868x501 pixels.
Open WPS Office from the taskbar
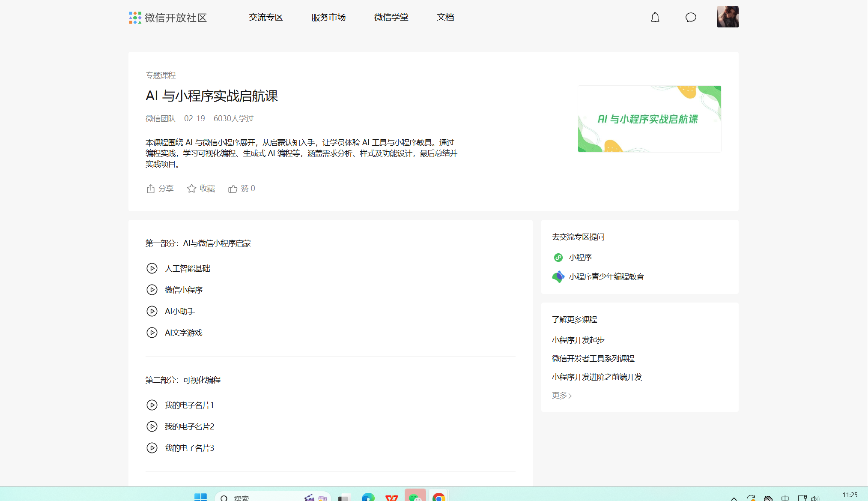(391, 497)
